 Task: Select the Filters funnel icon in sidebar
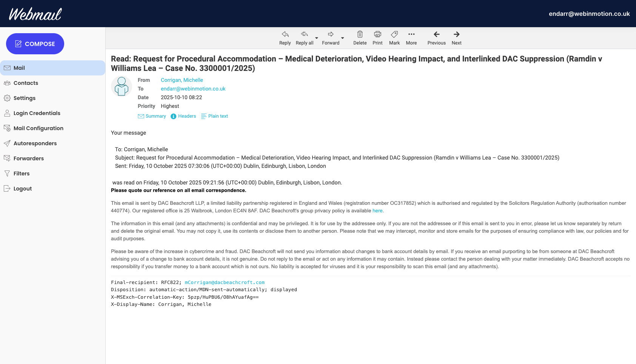[x=7, y=174]
